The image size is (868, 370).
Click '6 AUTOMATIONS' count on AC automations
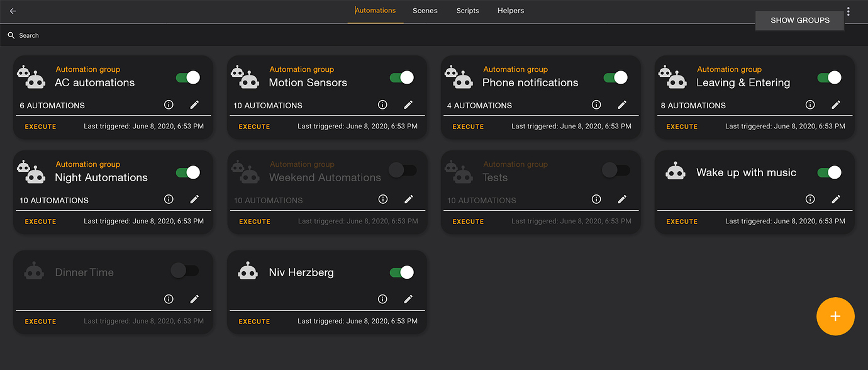coord(52,106)
